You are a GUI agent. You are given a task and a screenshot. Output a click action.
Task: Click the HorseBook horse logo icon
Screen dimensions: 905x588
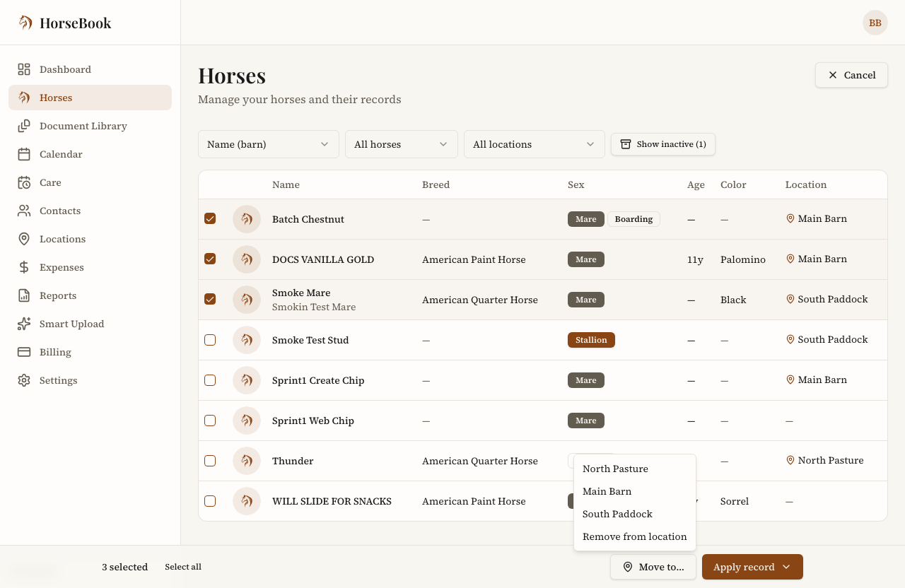pyautogui.click(x=25, y=23)
